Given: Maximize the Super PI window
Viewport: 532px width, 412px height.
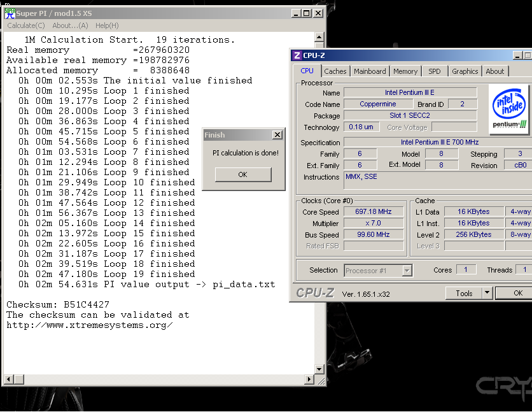Looking at the screenshot, I should coord(307,13).
